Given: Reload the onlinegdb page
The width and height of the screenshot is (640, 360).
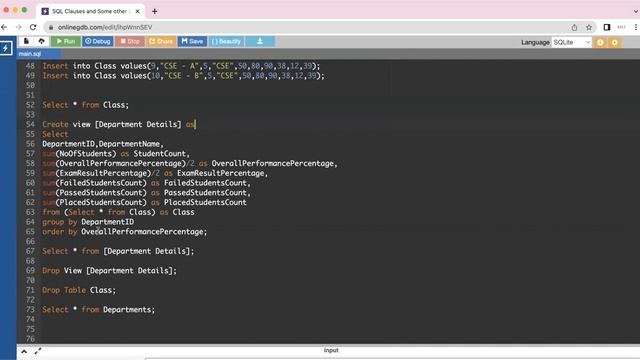Looking at the screenshot, I should click(33, 27).
